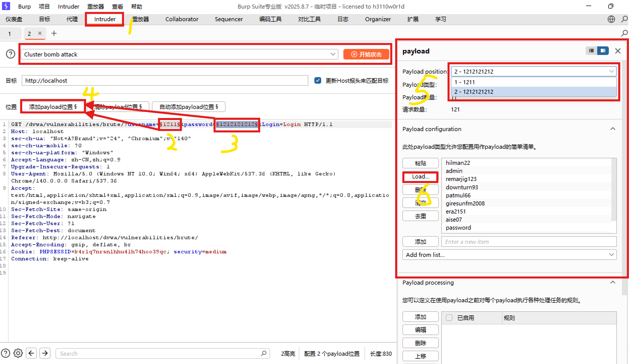
Task: Open the Cluster bomb attack type dropdown
Action: 179,54
